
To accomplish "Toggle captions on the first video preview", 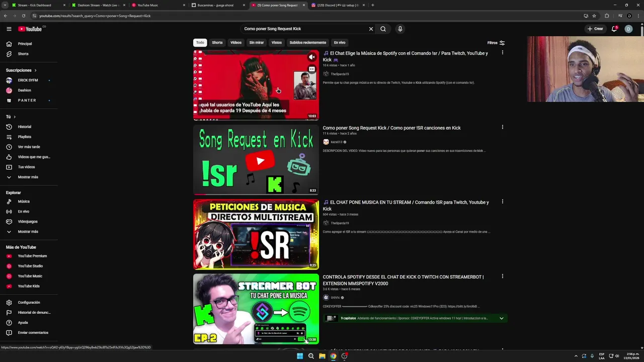I will point(312,69).
